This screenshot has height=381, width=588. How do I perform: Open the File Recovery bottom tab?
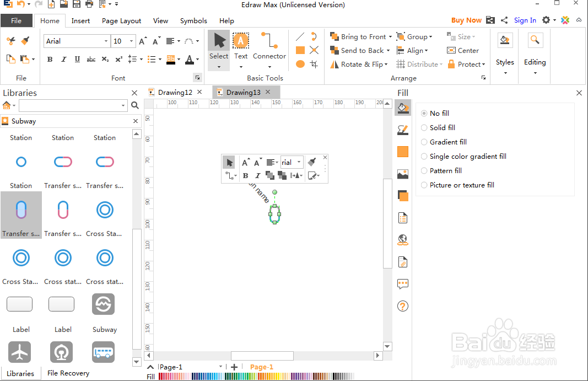[68, 373]
